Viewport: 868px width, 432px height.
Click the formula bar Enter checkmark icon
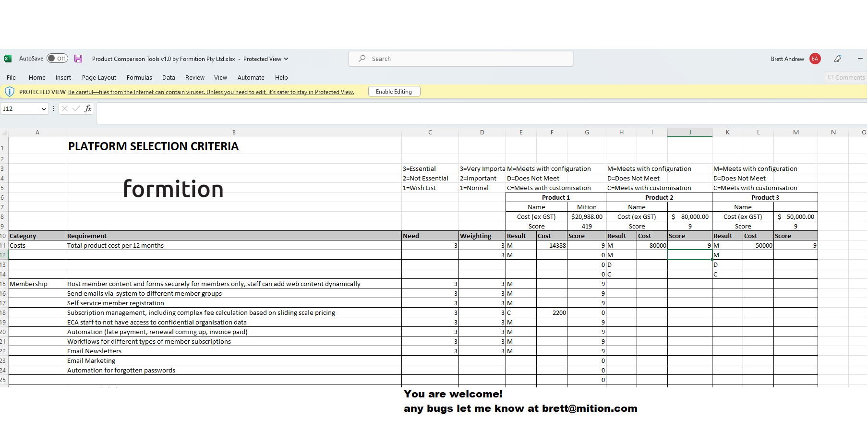coord(76,108)
